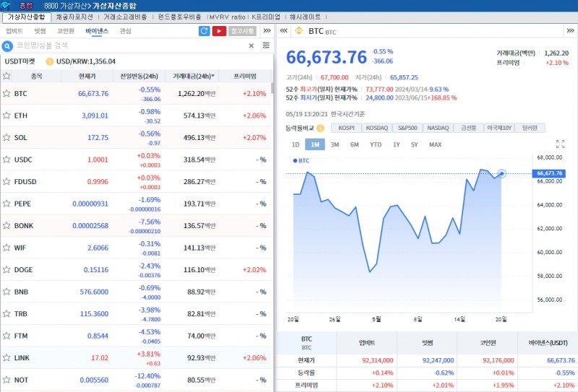The height and width of the screenshot is (392, 578).
Task: Star the NOT row as favorite
Action: pos(7,380)
